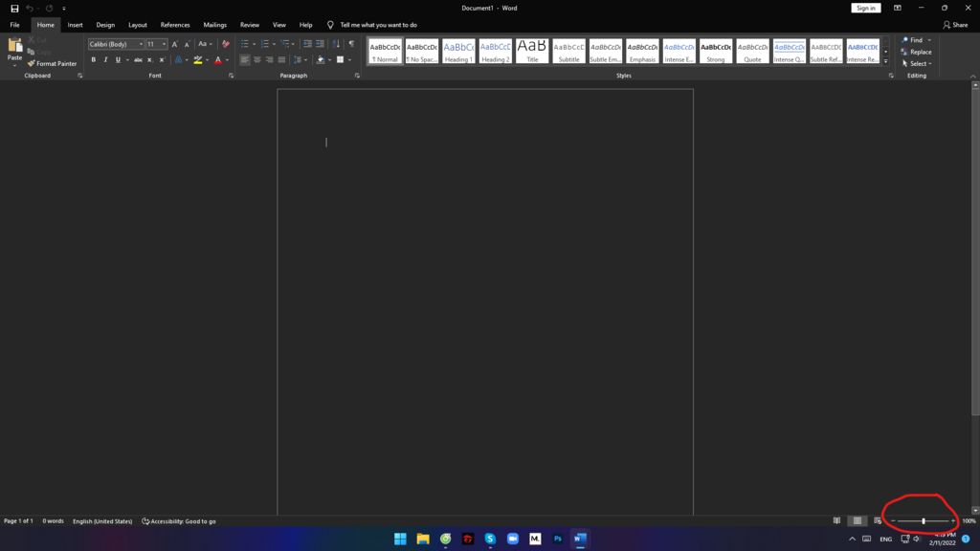Viewport: 980px width, 551px height.
Task: Click the Share button
Action: tap(955, 25)
